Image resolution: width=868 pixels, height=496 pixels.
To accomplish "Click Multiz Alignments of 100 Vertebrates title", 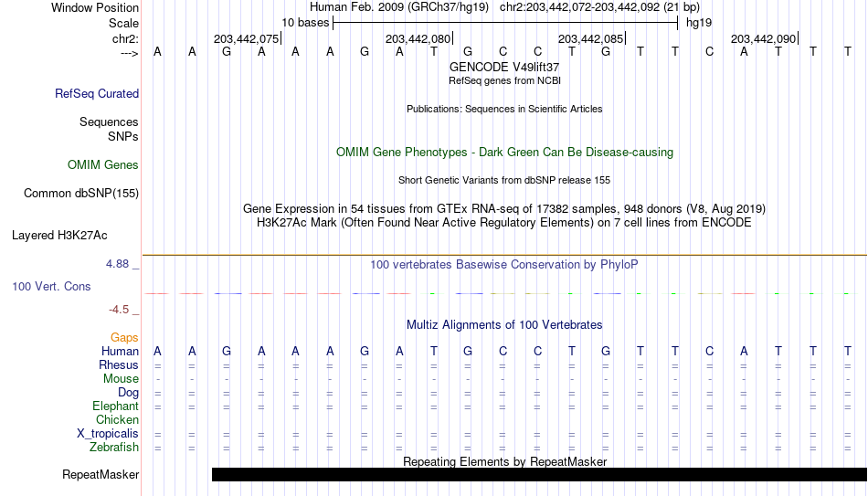I will pos(504,325).
